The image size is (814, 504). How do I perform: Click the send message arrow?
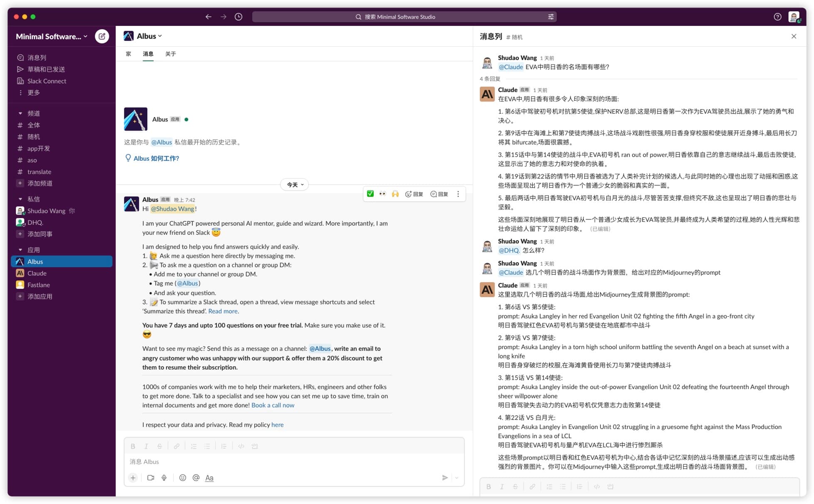(444, 478)
